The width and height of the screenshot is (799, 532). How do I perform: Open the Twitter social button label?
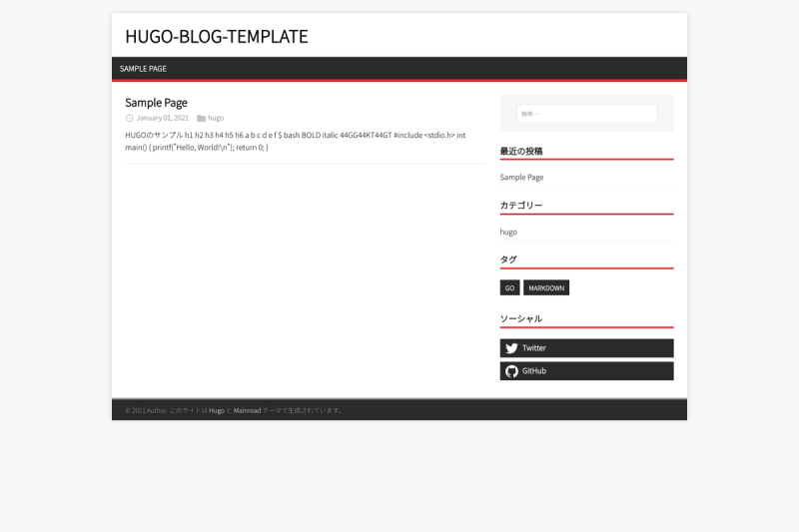[x=534, y=348]
